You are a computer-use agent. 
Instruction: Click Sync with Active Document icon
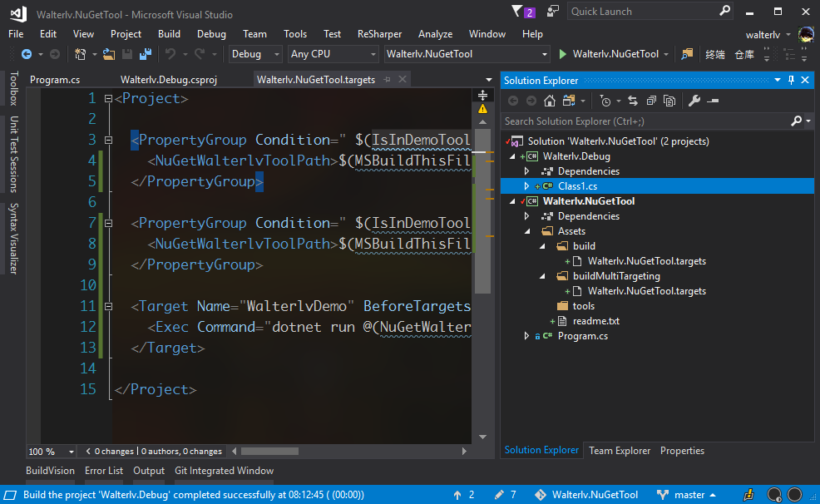[633, 101]
